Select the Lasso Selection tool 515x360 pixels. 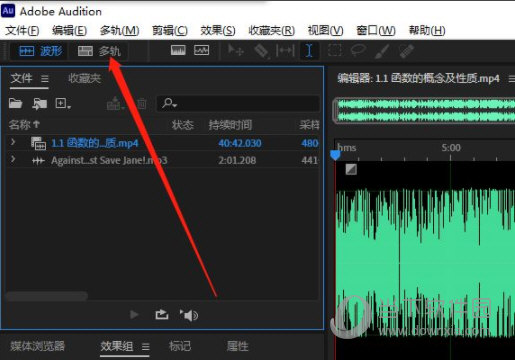click(x=358, y=51)
